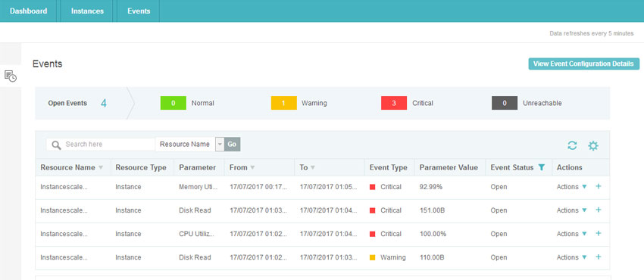Click 92.99% parameter value cell
Image resolution: width=644 pixels, height=280 pixels.
tap(431, 187)
